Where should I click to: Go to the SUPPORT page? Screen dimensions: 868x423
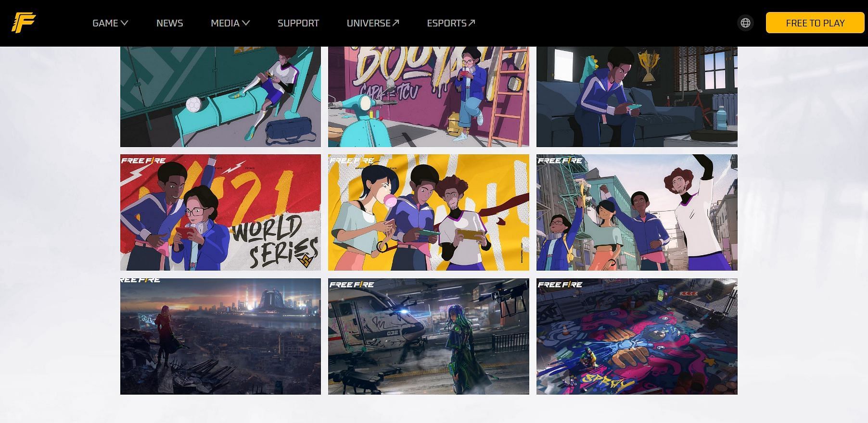(x=298, y=23)
